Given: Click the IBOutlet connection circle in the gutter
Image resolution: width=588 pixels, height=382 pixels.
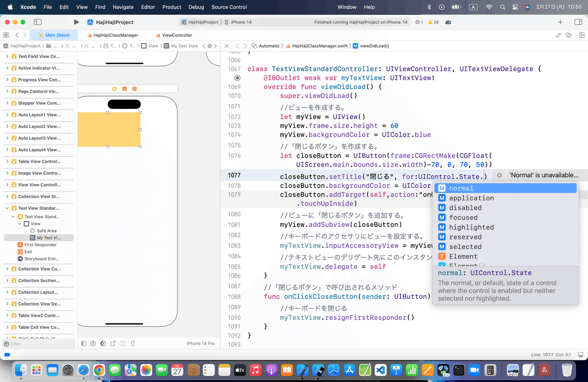Looking at the screenshot, I should coord(237,78).
